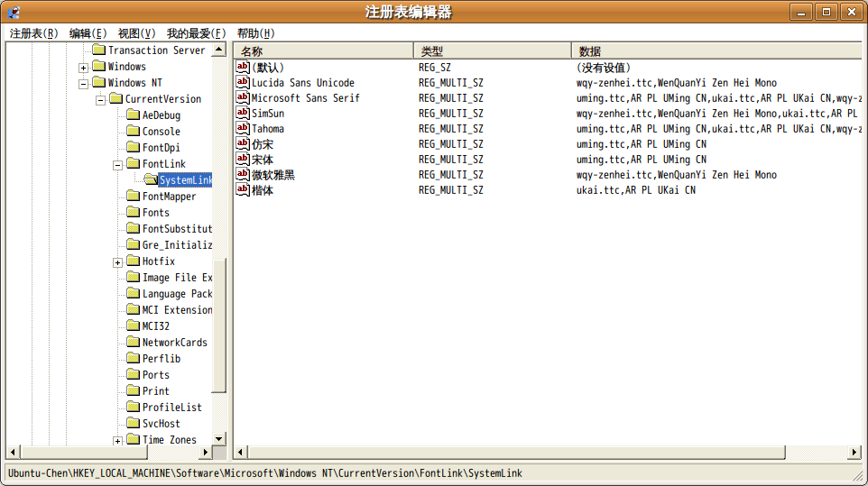Expand the Hotfix tree node
Viewport: 868px width, 486px height.
117,262
